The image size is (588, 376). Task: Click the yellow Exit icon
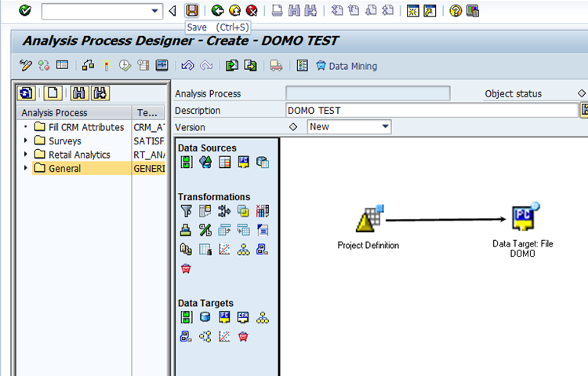235,10
